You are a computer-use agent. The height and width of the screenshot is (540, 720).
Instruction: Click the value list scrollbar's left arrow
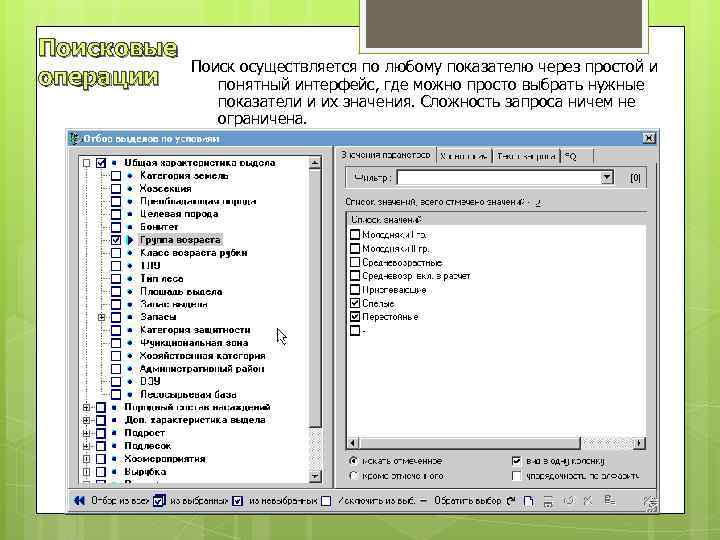353,443
